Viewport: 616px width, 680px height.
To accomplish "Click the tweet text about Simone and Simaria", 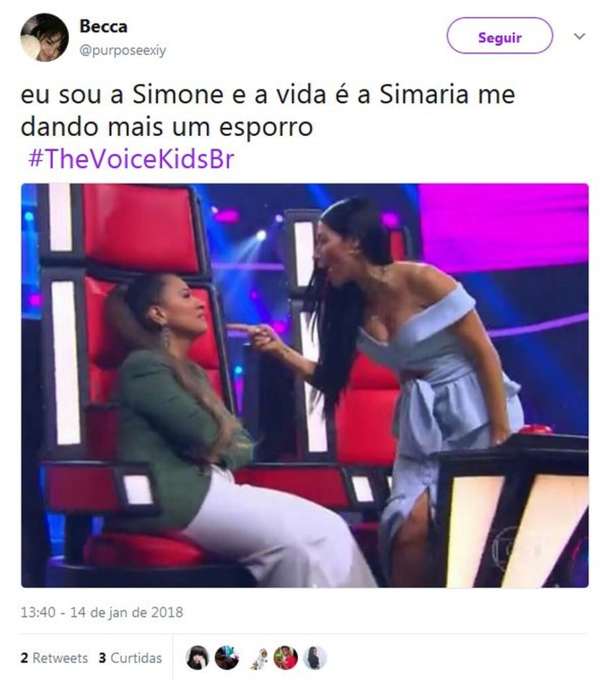I will pos(268,111).
